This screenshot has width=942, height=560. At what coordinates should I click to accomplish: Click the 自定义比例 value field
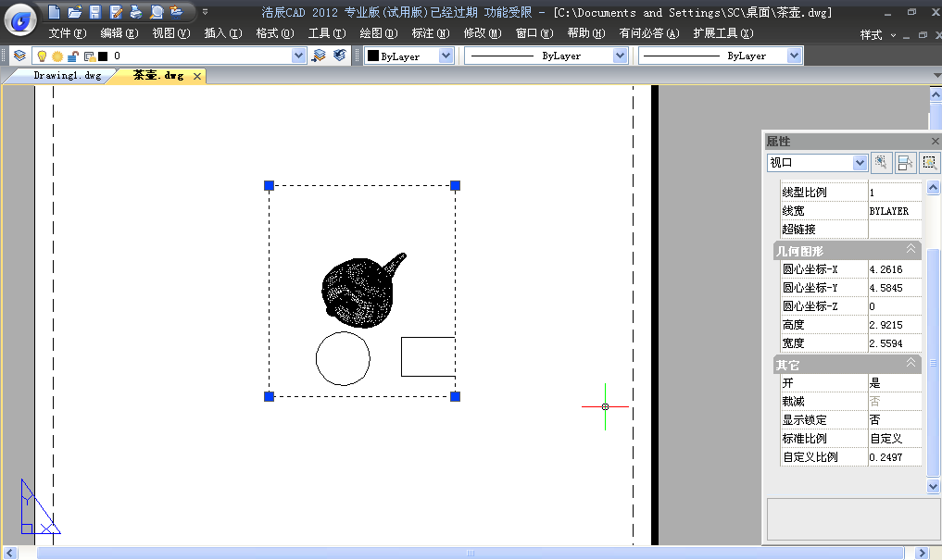tap(894, 457)
